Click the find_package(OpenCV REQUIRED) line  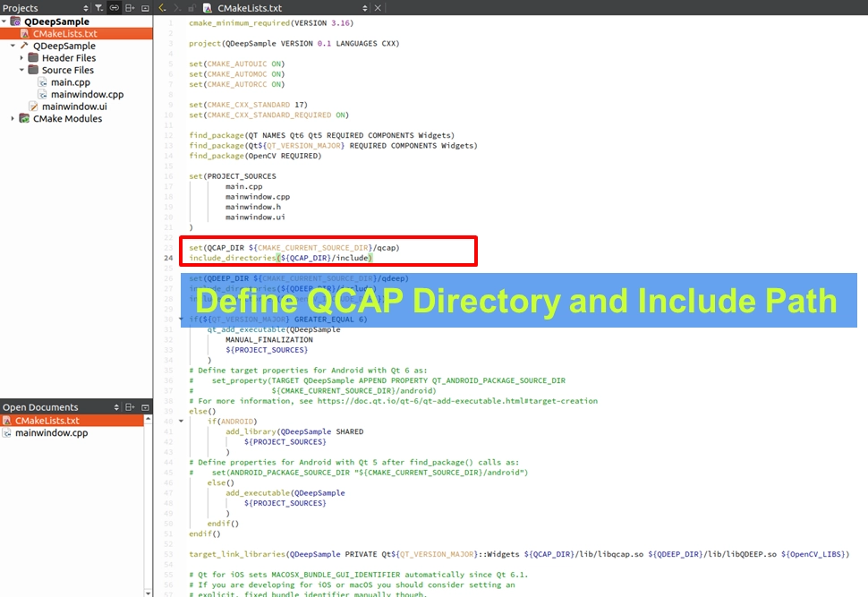point(255,156)
